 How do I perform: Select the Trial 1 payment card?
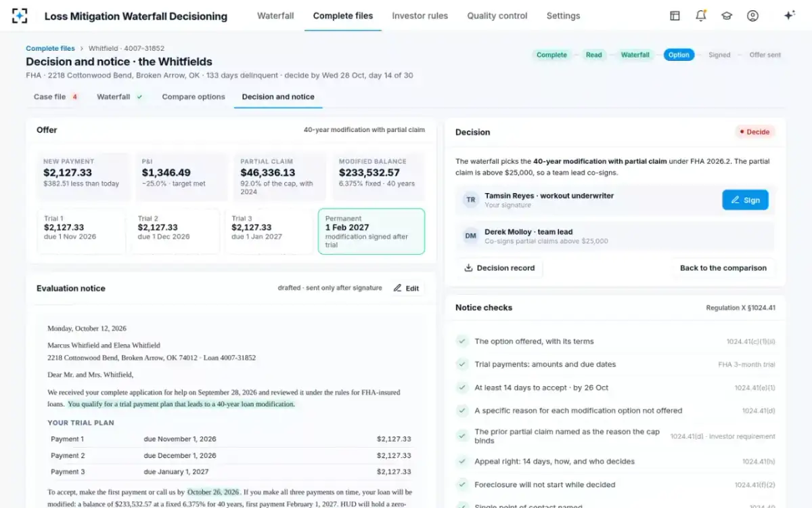point(81,231)
